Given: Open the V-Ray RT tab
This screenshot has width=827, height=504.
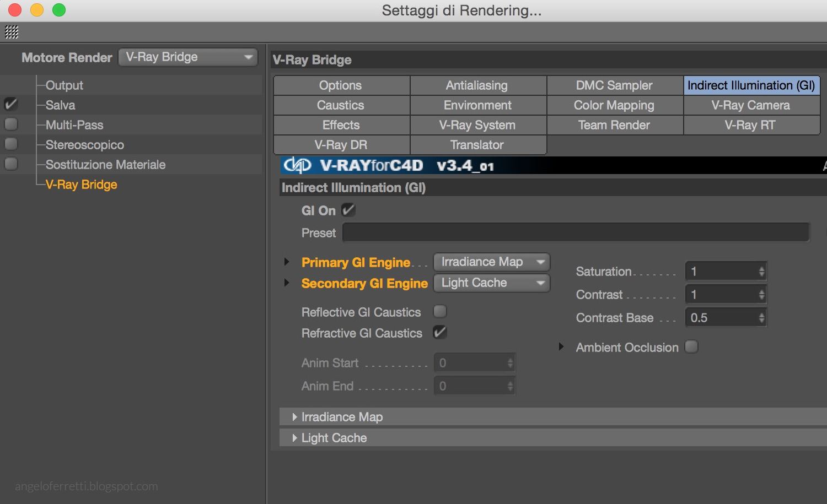Looking at the screenshot, I should (751, 125).
